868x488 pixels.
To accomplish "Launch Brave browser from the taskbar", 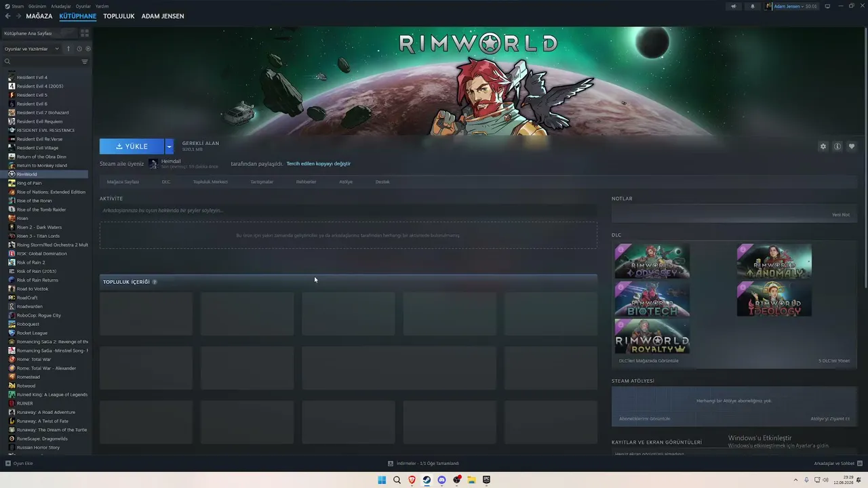I will tap(412, 480).
